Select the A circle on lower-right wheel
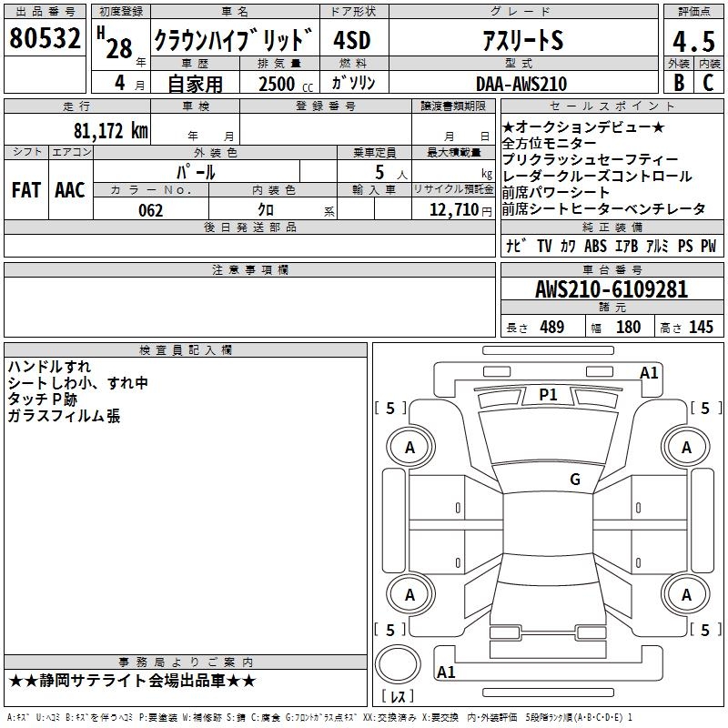The height and width of the screenshot is (728, 728). coord(686,595)
